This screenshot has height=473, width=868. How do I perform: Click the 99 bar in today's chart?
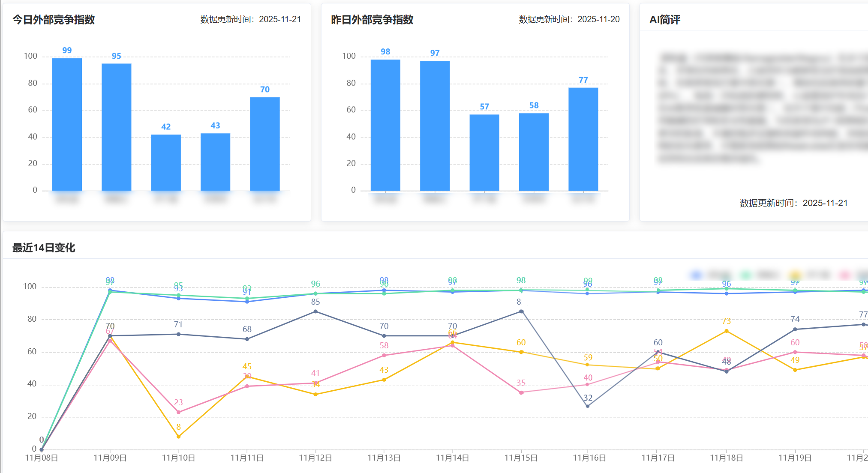[x=67, y=124]
